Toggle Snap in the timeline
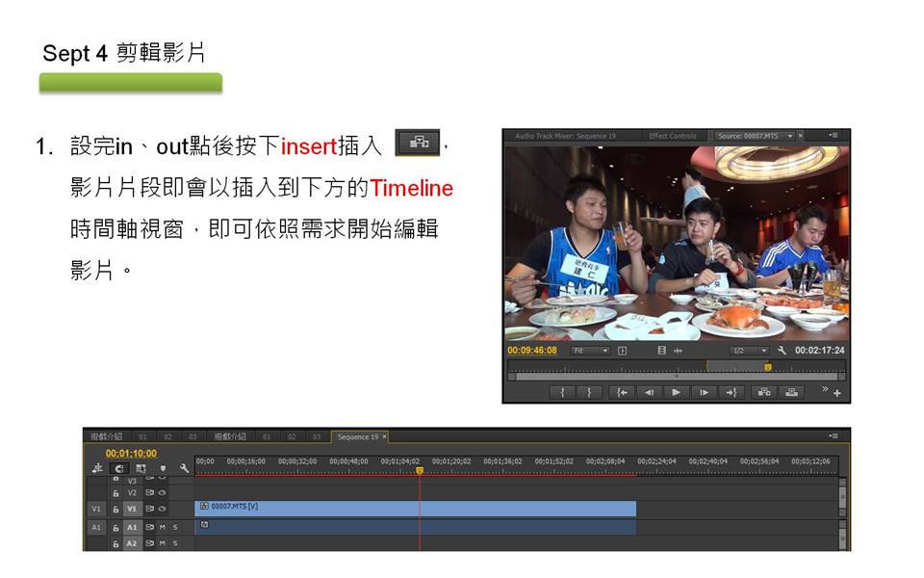The width and height of the screenshot is (924, 578). click(x=120, y=468)
